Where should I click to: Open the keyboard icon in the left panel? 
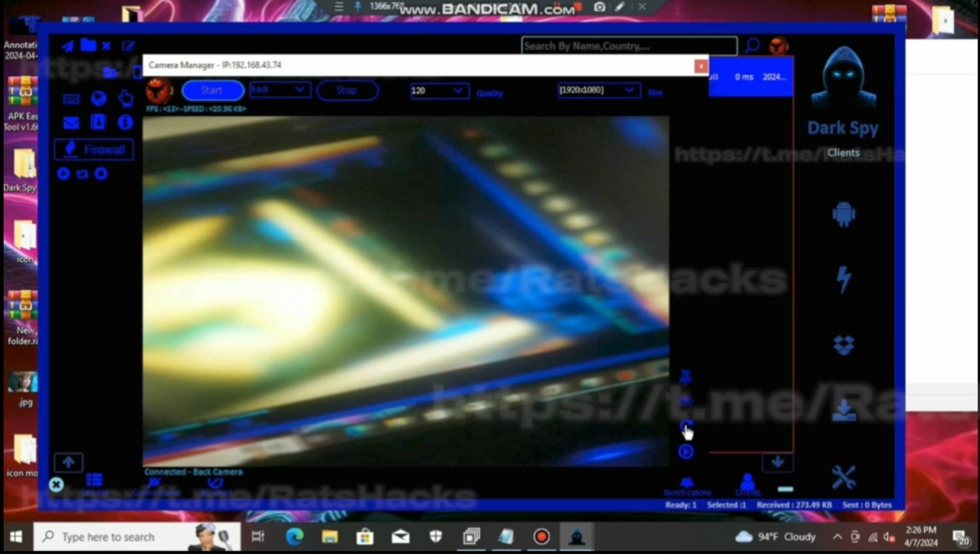[71, 98]
